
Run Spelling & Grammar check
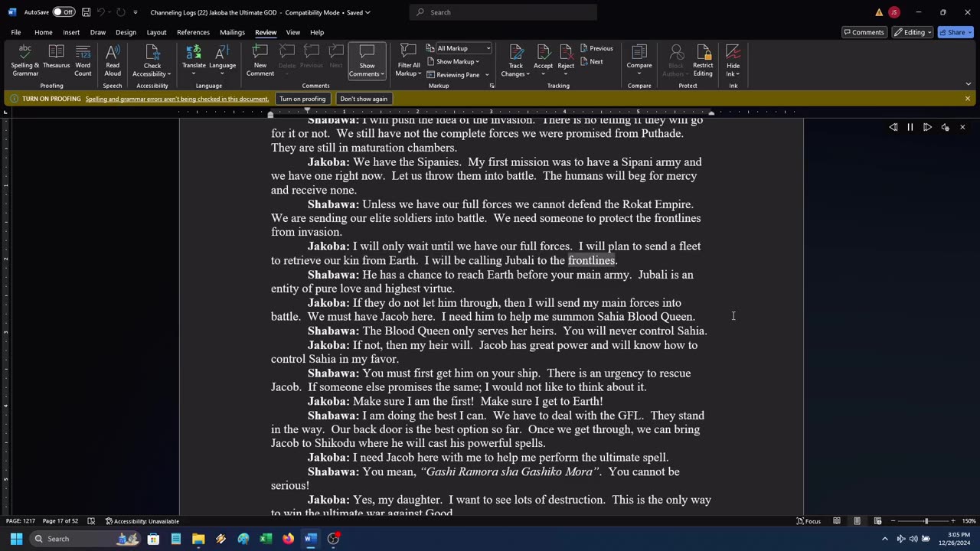tap(25, 60)
